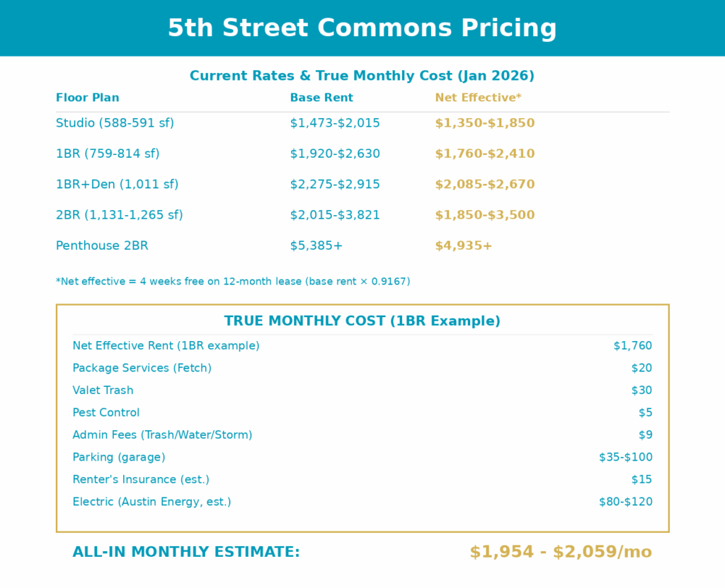Select the "Pest Control" line item
Image resolution: width=725 pixels, height=588 pixels.
click(106, 413)
